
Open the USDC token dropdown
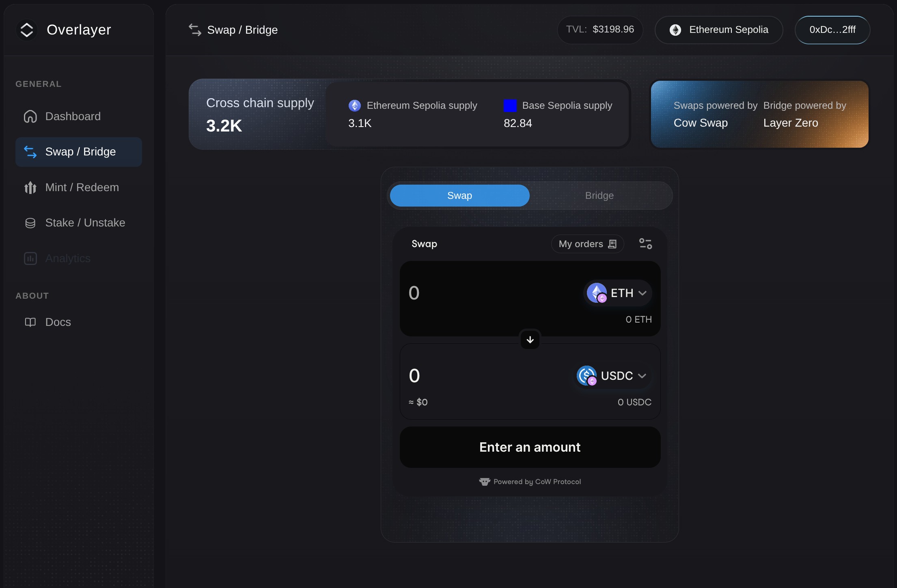[x=612, y=376]
